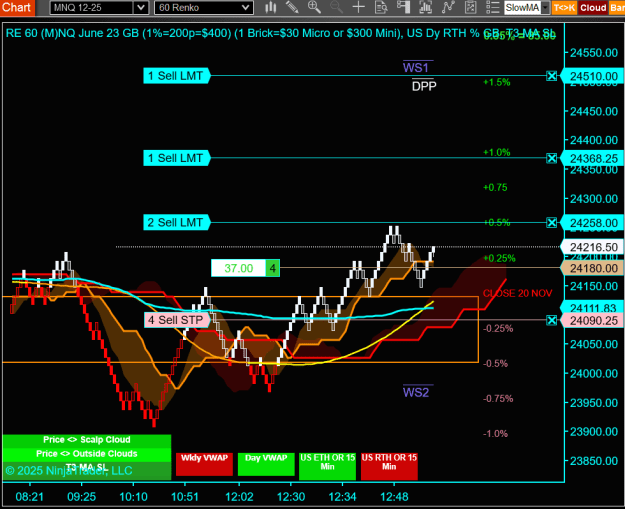Select the zoom out magnifier tool
Viewport: 625px width, 509px height.
pos(336,7)
